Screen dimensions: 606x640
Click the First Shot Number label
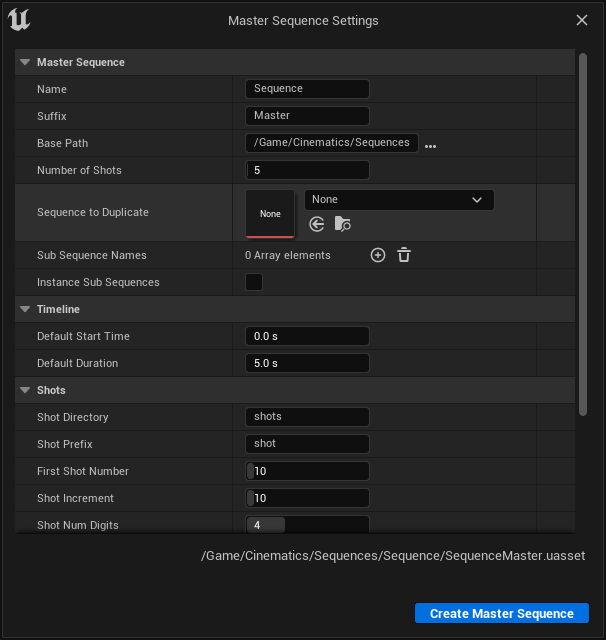coord(83,471)
